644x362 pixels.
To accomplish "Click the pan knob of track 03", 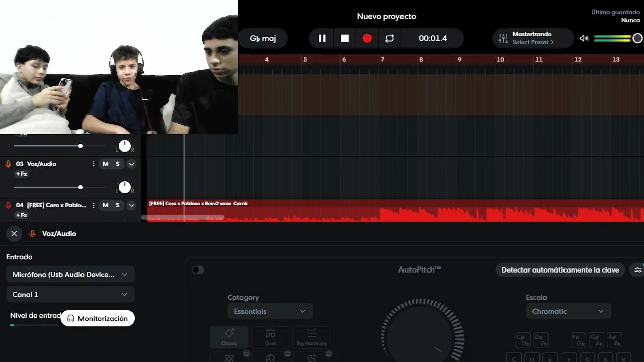I will click(125, 187).
